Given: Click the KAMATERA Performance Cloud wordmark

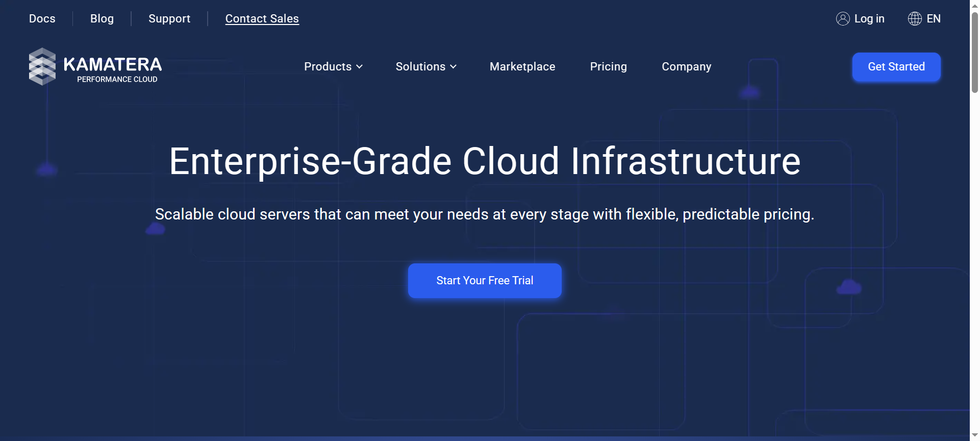Looking at the screenshot, I should [x=113, y=69].
